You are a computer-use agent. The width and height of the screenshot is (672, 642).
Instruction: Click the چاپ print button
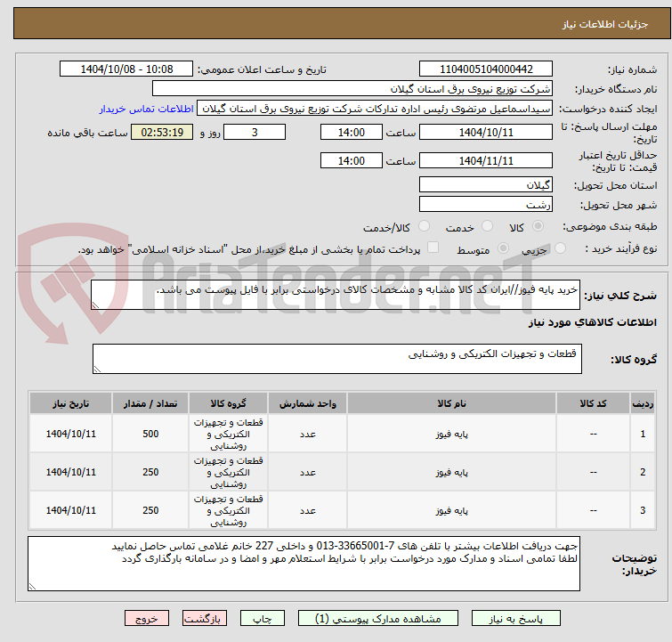pos(263,619)
